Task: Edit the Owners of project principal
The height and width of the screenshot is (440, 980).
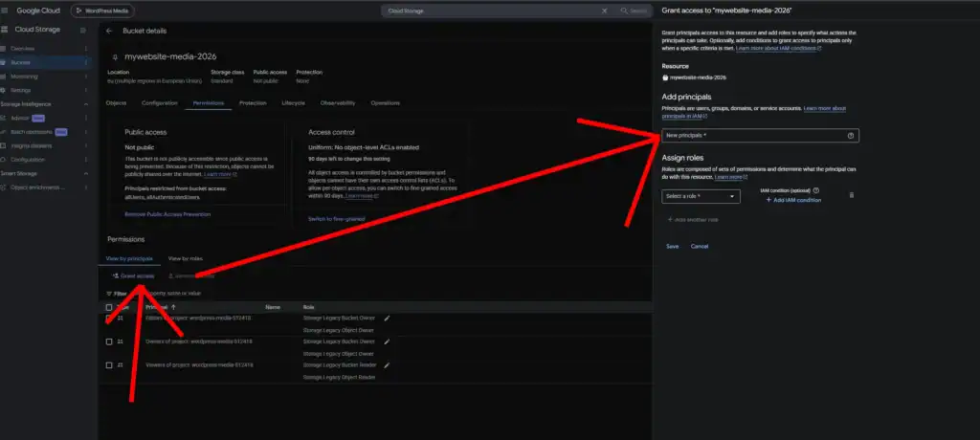Action: click(387, 341)
